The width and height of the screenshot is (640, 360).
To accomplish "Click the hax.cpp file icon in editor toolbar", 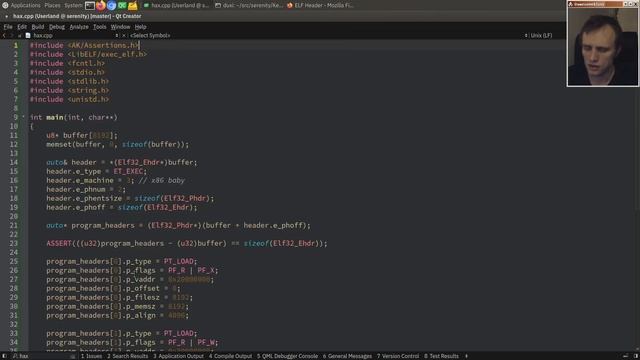I will click(28, 36).
